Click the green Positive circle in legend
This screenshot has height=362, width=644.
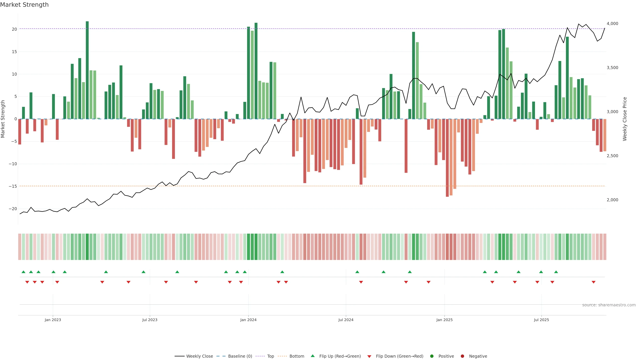pyautogui.click(x=432, y=356)
